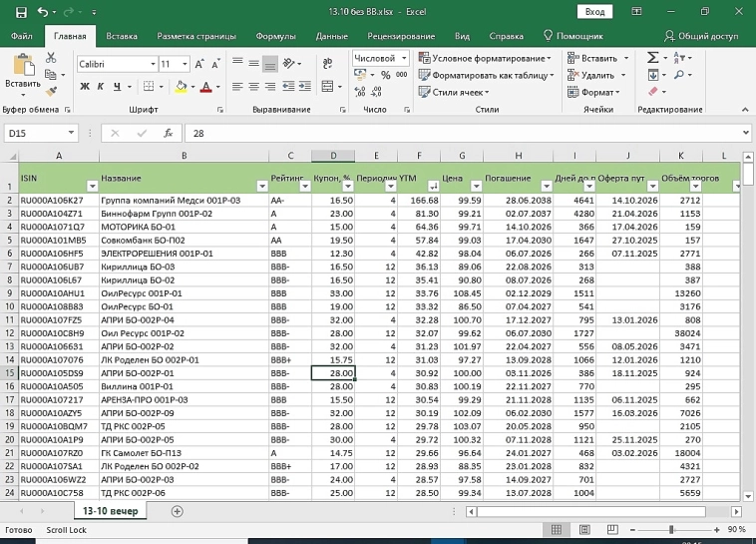Expand the Name Box dropdown showing D15
Image resolution: width=756 pixels, height=544 pixels.
tap(71, 133)
